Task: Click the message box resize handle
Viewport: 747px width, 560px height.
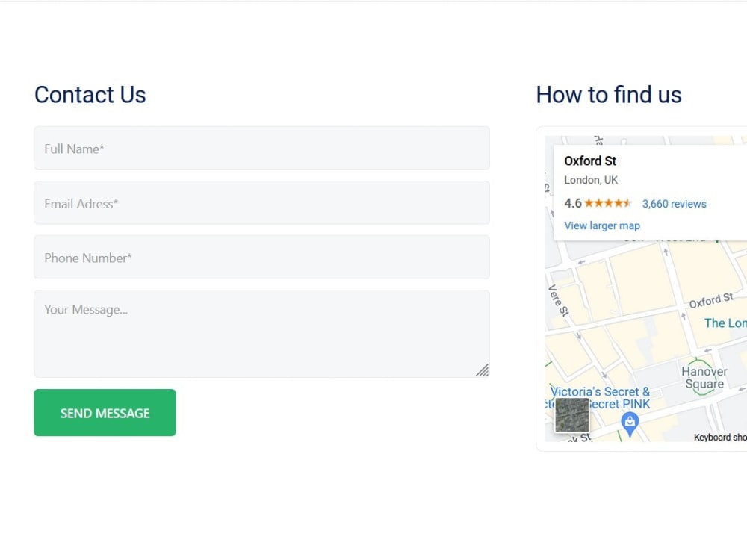Action: pos(482,370)
